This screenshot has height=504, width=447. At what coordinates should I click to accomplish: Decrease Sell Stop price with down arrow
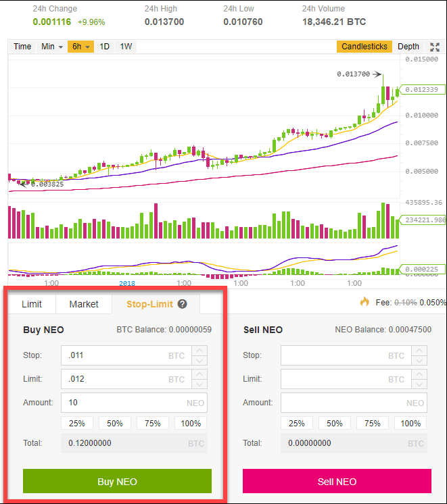coord(419,360)
